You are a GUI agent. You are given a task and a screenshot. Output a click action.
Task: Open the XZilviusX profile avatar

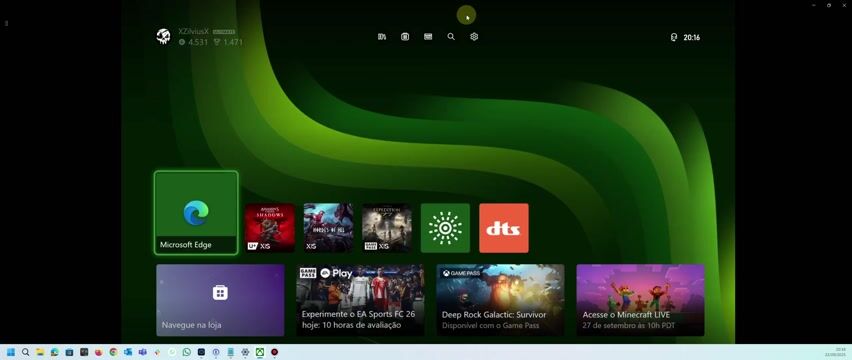(164, 36)
